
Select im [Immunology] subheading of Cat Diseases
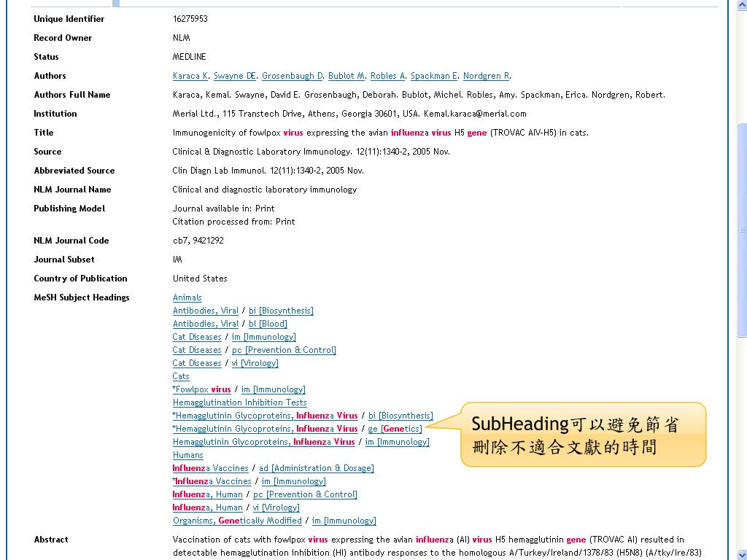click(x=264, y=337)
